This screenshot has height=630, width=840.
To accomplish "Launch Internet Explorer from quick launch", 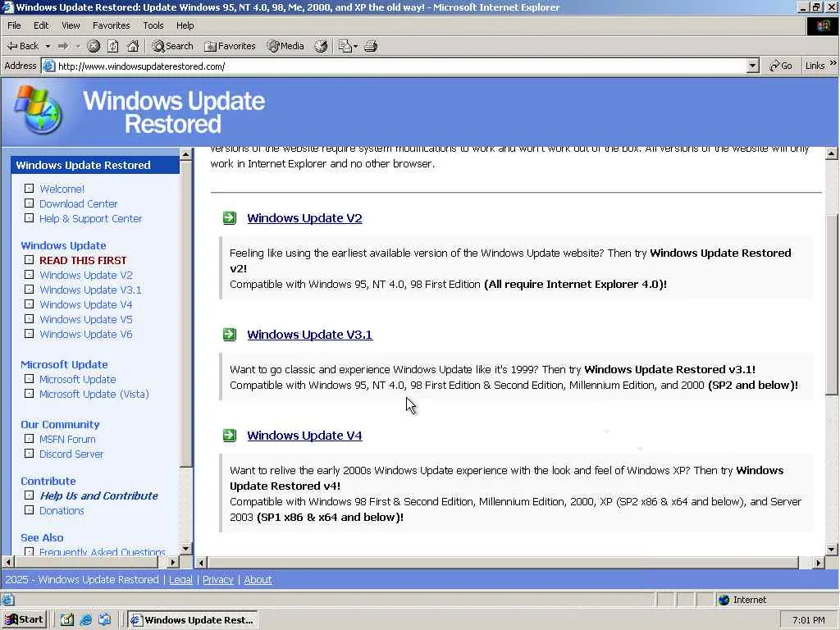I will [85, 620].
